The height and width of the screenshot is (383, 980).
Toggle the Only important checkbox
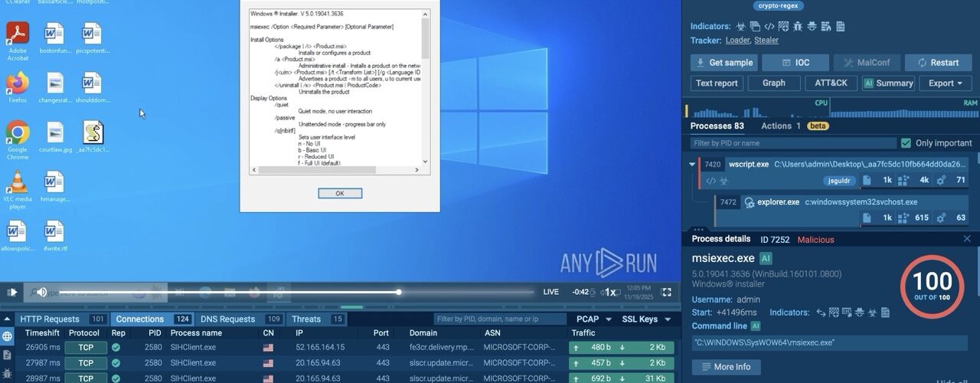tap(906, 143)
